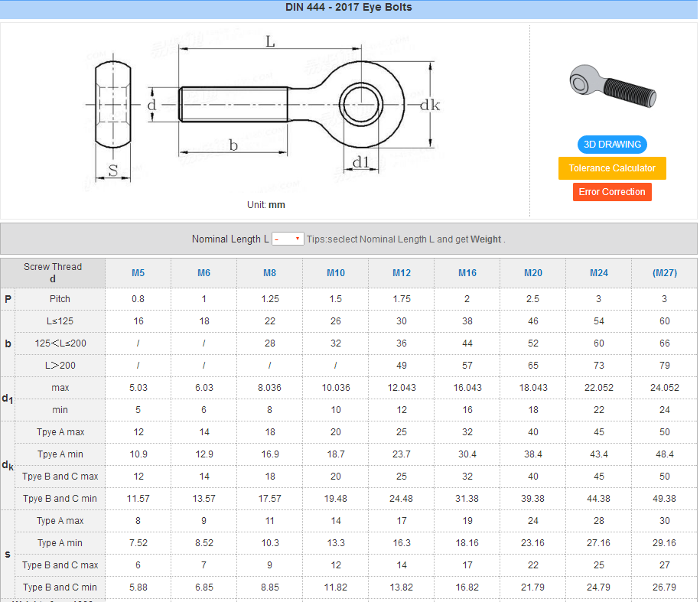Click the pitch value 0.8 for M5
700x602 pixels.
click(138, 299)
